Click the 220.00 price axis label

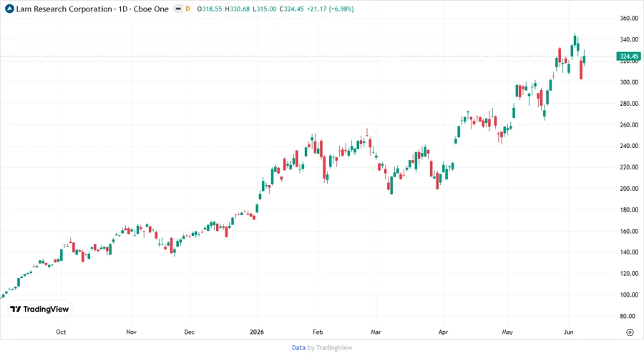629,167
